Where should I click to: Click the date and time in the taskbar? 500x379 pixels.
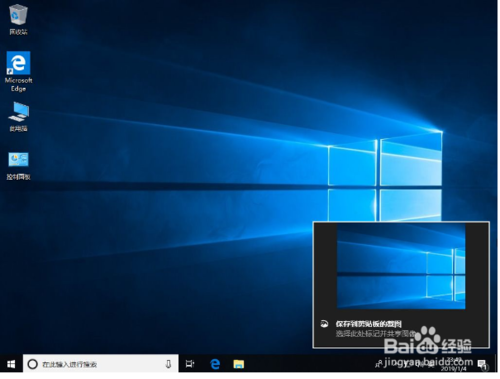pyautogui.click(x=455, y=364)
